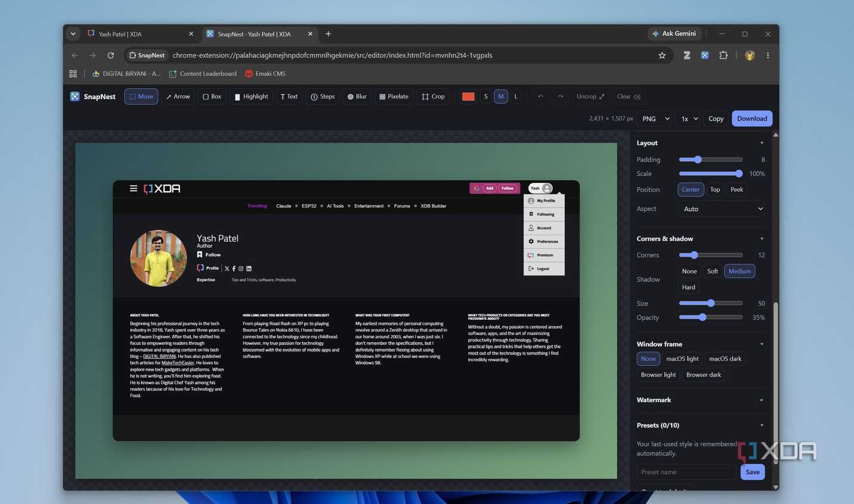This screenshot has height=504, width=854.
Task: Choose the Soft shadow option
Action: click(x=712, y=271)
